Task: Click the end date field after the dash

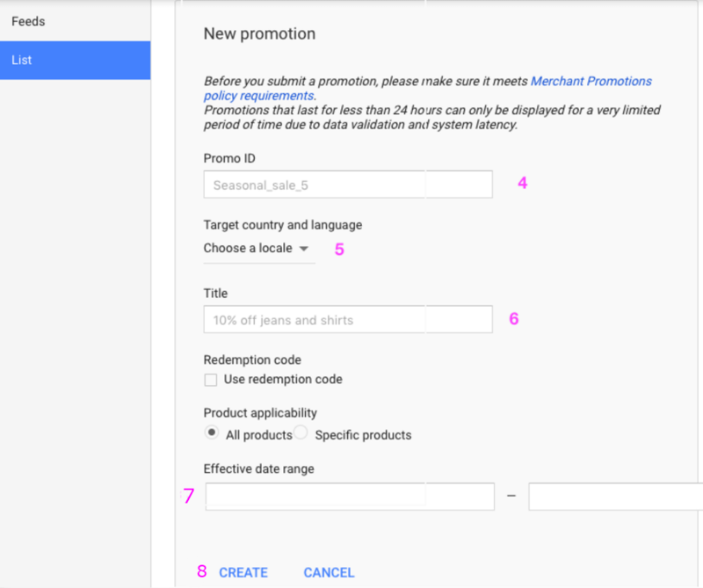Action: tap(616, 497)
